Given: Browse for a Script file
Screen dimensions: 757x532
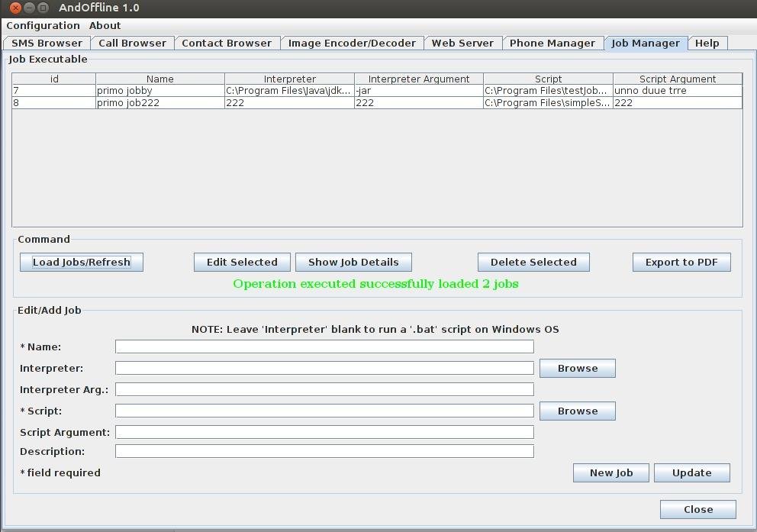Looking at the screenshot, I should [x=577, y=411].
